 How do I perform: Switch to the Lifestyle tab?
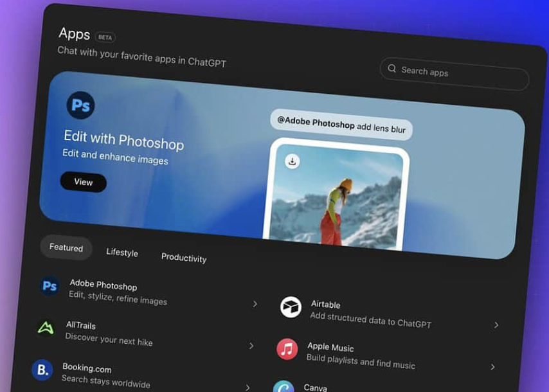coord(122,253)
